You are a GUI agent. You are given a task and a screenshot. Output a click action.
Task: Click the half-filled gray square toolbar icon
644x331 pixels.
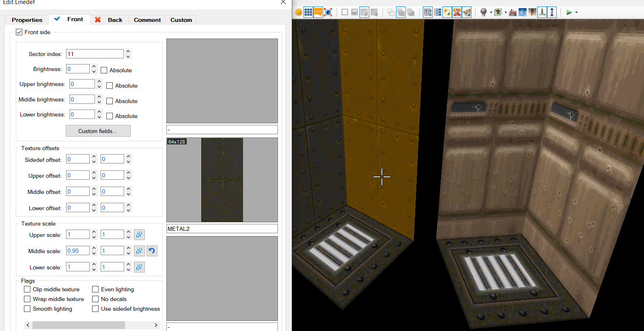click(354, 12)
